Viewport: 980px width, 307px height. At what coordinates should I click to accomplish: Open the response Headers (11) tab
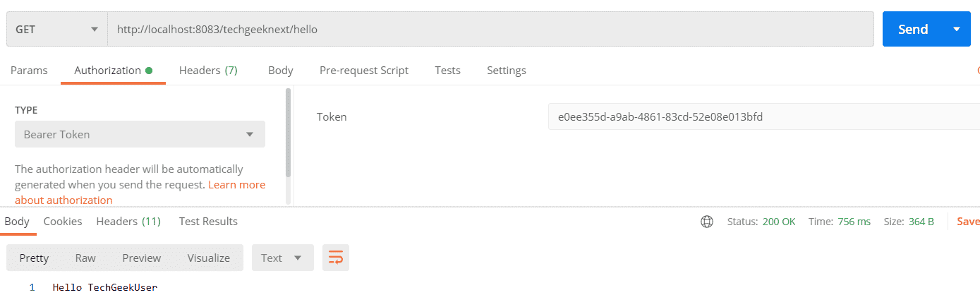coord(128,222)
